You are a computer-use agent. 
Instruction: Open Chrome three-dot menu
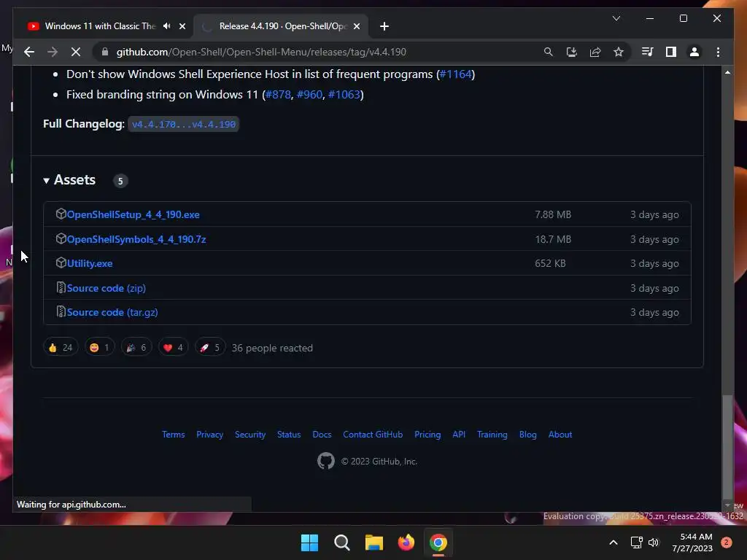click(718, 52)
